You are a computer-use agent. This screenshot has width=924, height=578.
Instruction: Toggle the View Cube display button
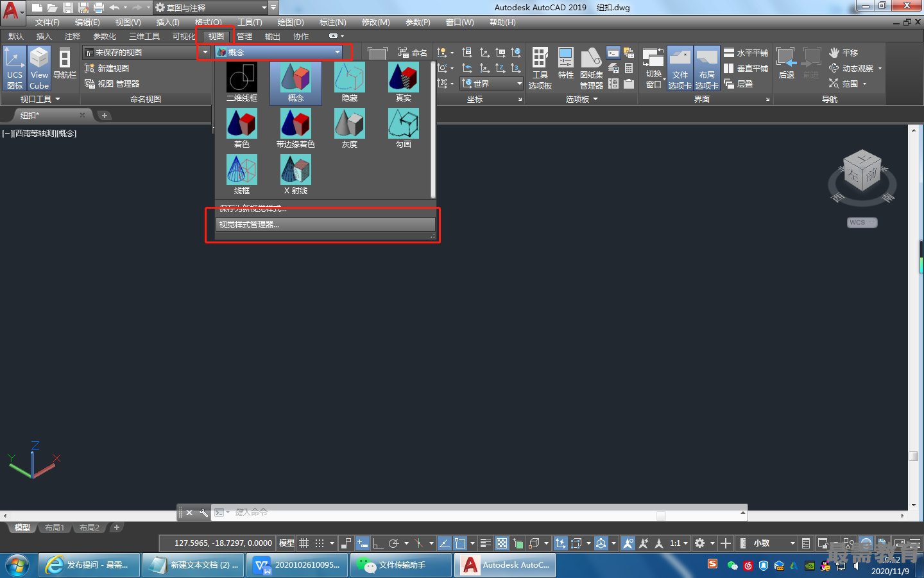39,67
